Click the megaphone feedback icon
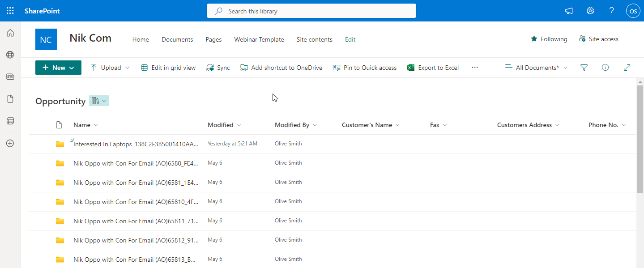This screenshot has height=268, width=644. pyautogui.click(x=569, y=11)
